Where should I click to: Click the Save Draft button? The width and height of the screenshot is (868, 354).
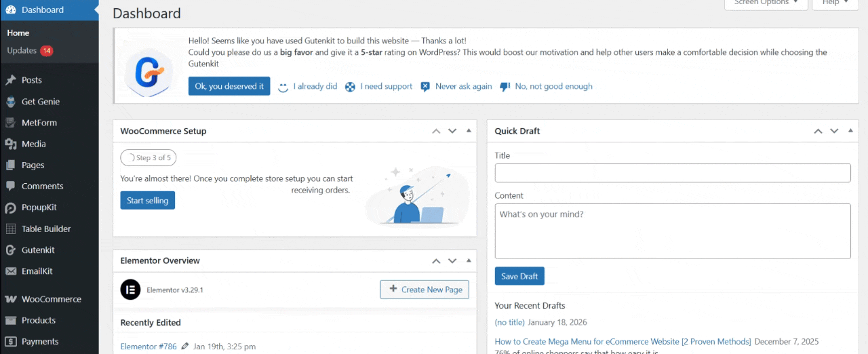click(x=519, y=276)
